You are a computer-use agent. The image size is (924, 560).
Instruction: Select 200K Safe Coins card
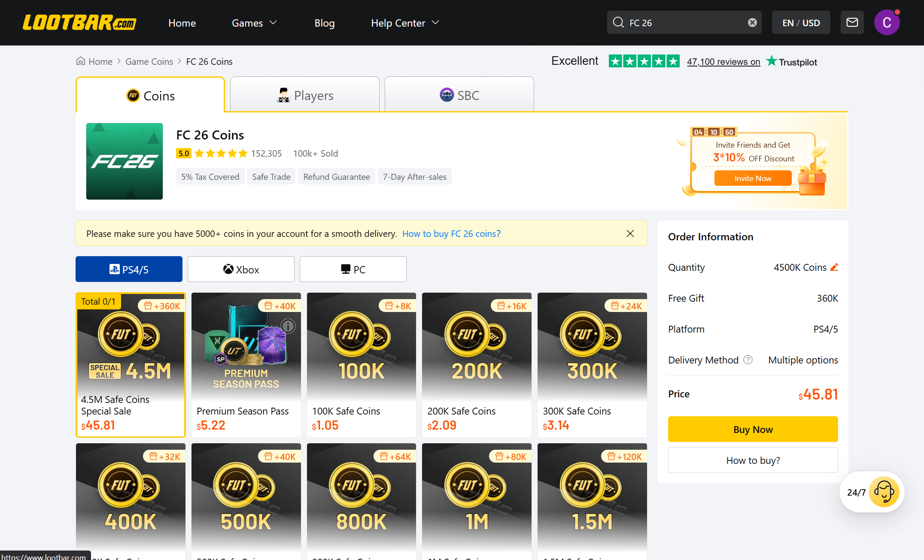477,365
